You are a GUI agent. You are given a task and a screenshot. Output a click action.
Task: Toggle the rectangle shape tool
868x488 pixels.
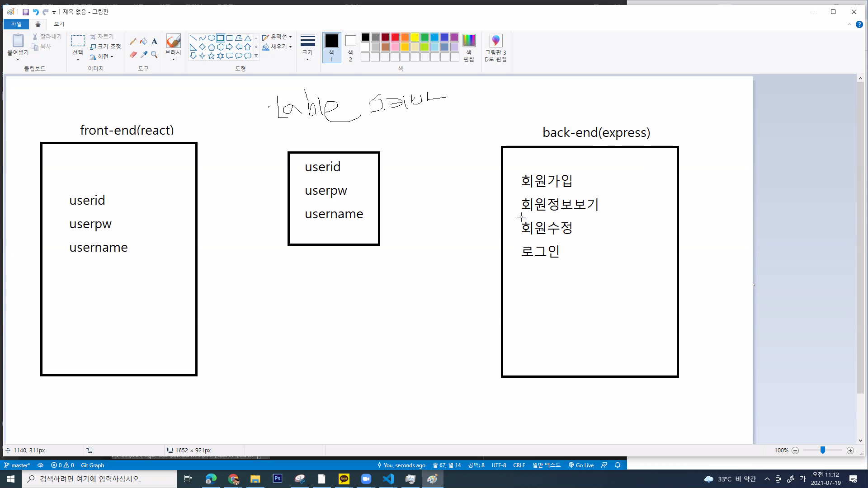pos(220,38)
